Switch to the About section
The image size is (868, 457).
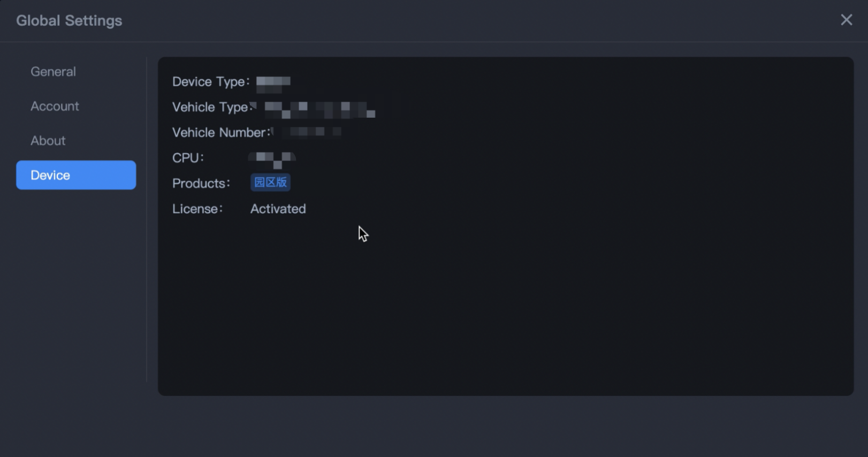(48, 140)
